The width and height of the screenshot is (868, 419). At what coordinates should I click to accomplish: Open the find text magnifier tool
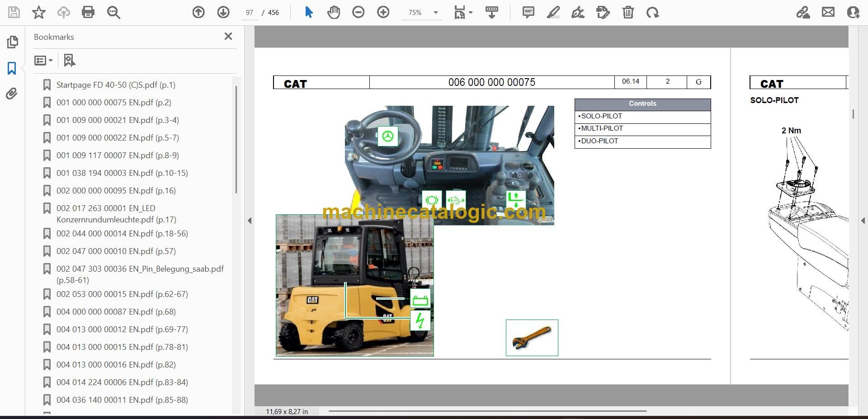coord(113,12)
